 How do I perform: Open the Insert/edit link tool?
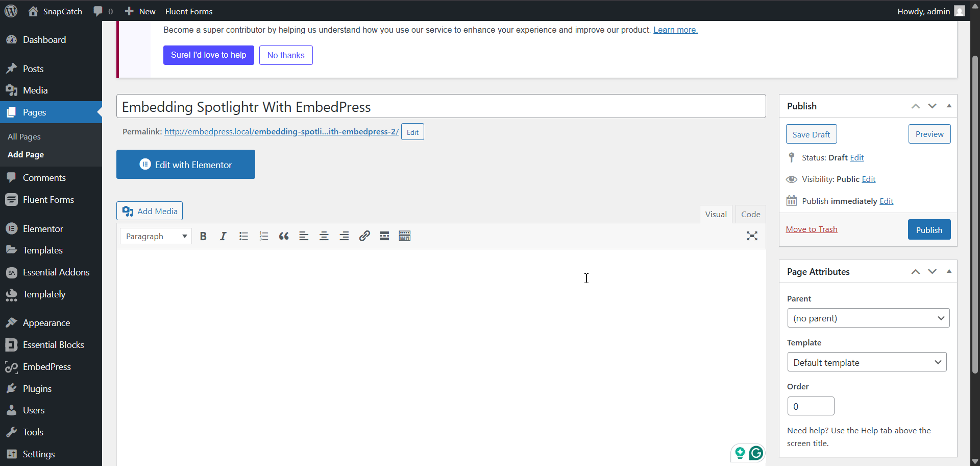point(364,236)
